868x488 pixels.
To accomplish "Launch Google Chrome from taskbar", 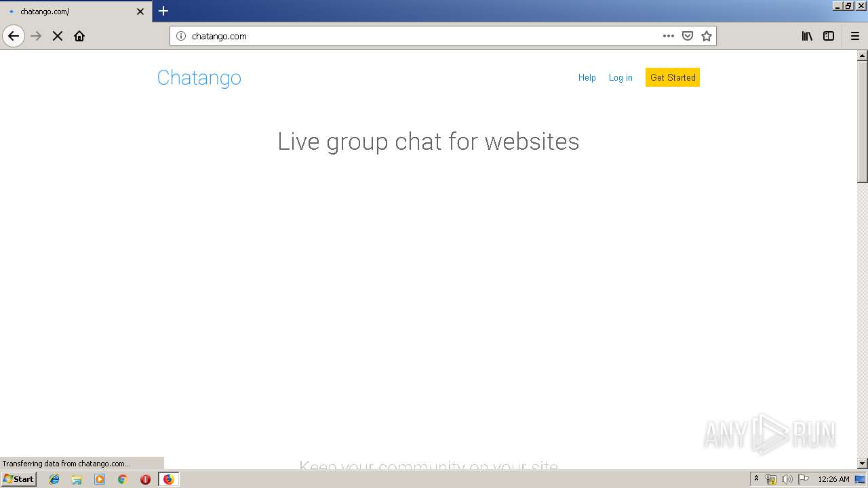I will point(122,479).
